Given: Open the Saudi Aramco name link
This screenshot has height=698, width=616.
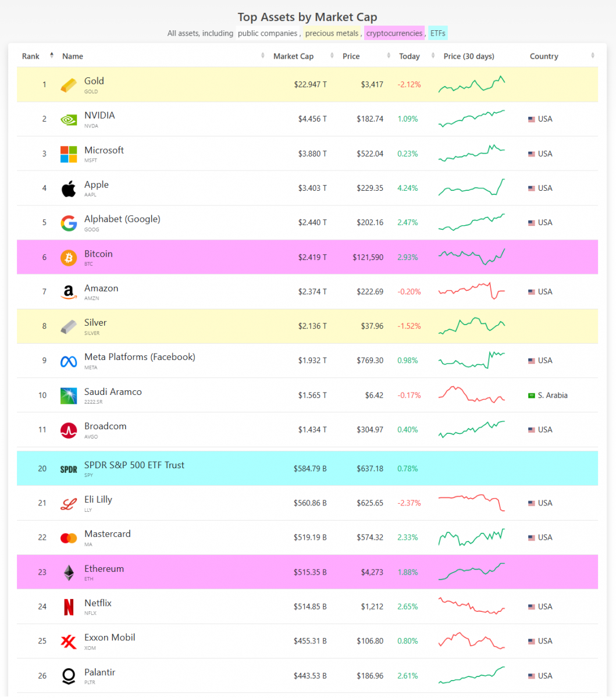Looking at the screenshot, I should pos(113,392).
